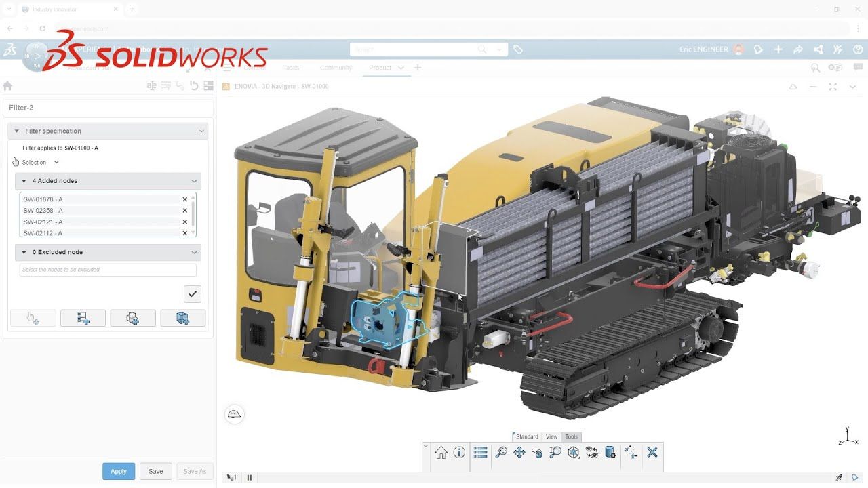Remove SW-01878 - A from added nodes

tap(184, 199)
